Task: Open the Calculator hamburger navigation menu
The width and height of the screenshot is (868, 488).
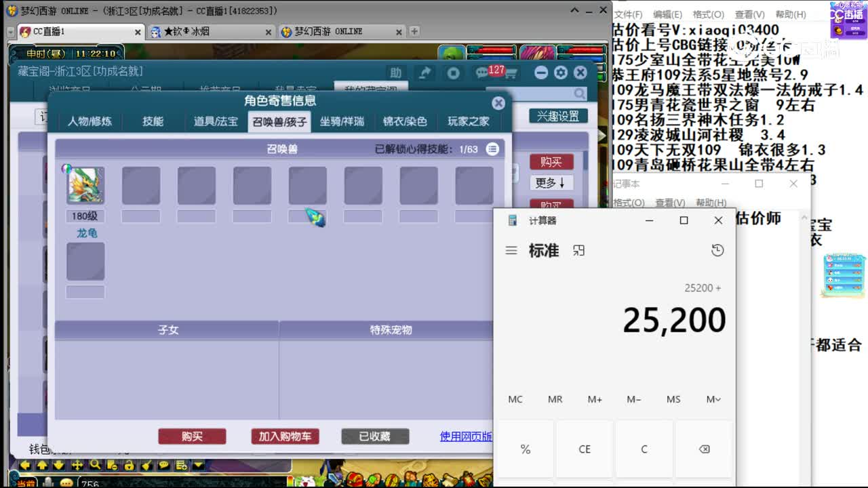Action: pos(511,251)
